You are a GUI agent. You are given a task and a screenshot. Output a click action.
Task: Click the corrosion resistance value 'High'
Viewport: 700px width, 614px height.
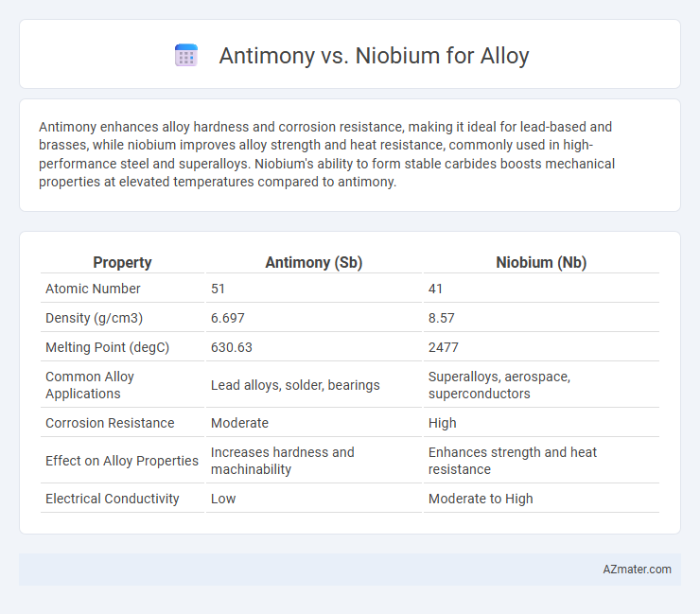click(443, 423)
